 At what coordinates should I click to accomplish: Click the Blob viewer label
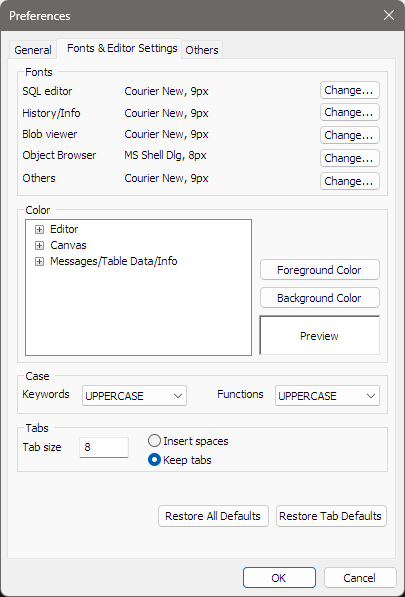tap(49, 134)
